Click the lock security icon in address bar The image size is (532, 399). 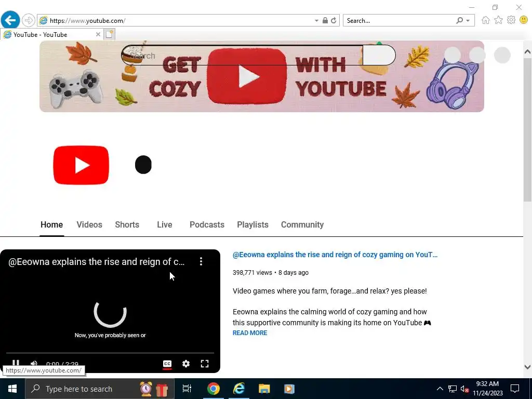click(x=325, y=20)
